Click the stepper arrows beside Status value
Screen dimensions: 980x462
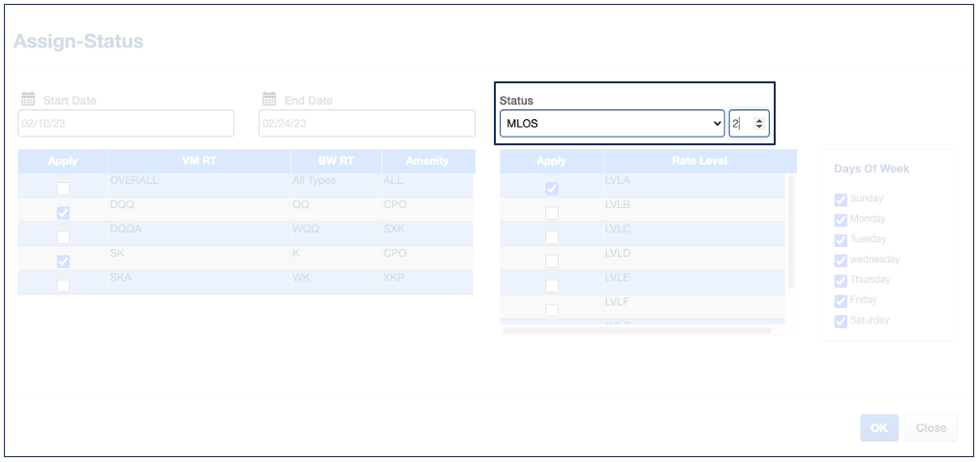pos(758,123)
